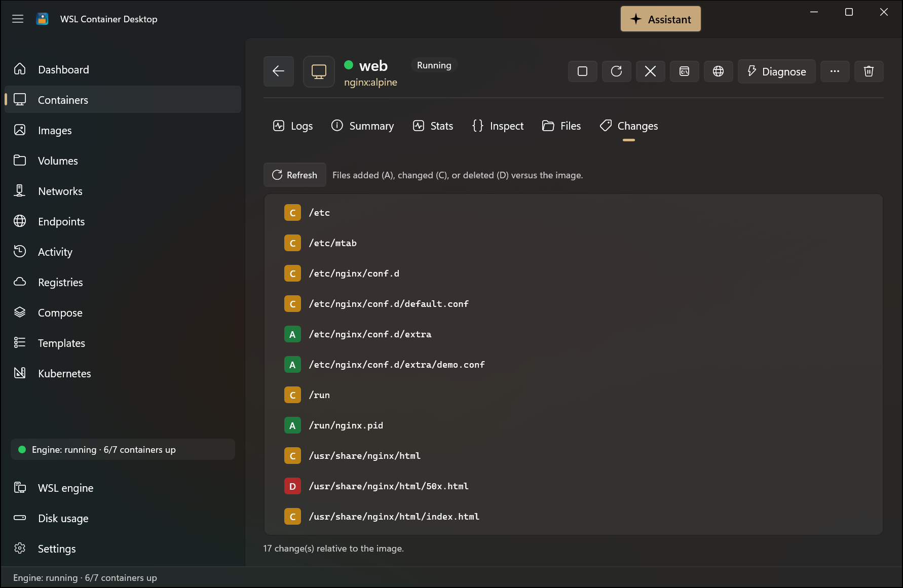Open Disk usage page
This screenshot has width=903, height=588.
[x=123, y=518]
